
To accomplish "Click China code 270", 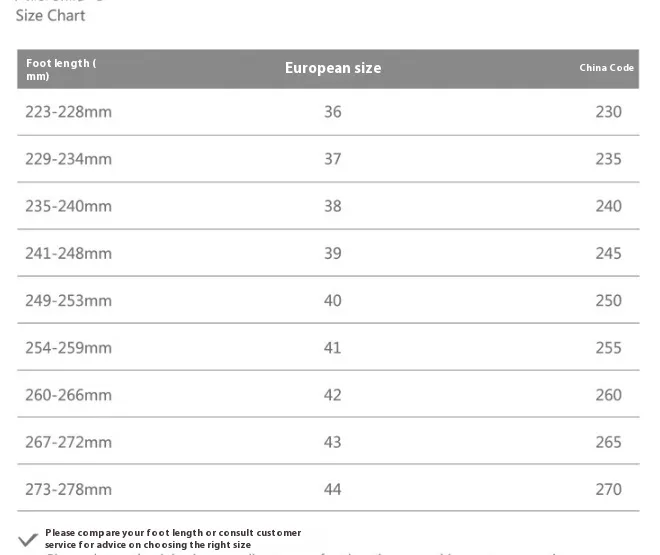I will coord(608,489).
